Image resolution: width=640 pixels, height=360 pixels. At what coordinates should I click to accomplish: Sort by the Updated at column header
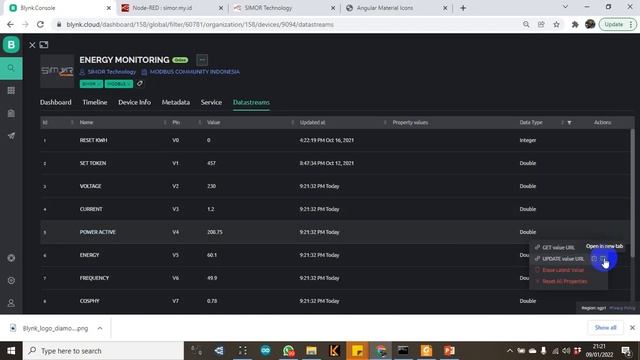pyautogui.click(x=312, y=122)
